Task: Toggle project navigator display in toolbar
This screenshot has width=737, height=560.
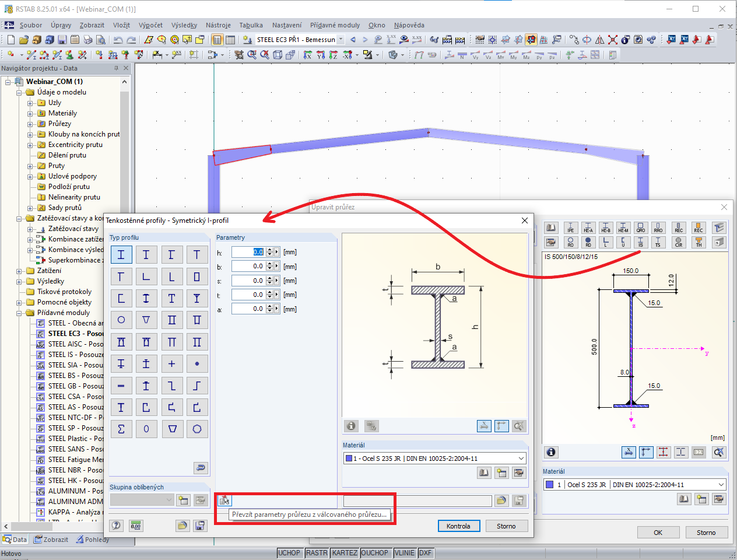Action: pyautogui.click(x=217, y=40)
